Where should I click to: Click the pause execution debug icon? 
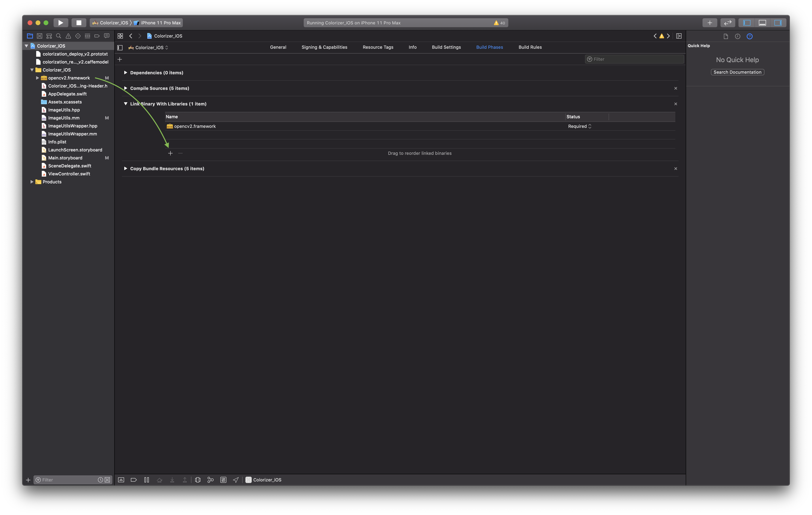coord(146,480)
